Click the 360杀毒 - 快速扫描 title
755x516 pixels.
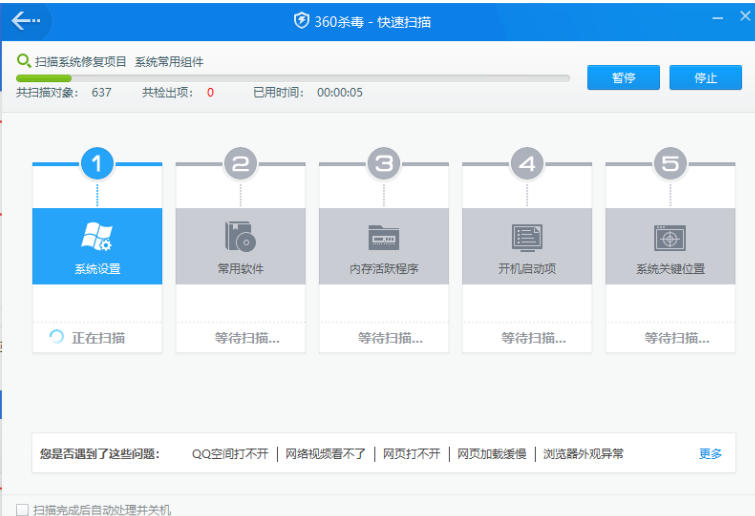(x=373, y=22)
